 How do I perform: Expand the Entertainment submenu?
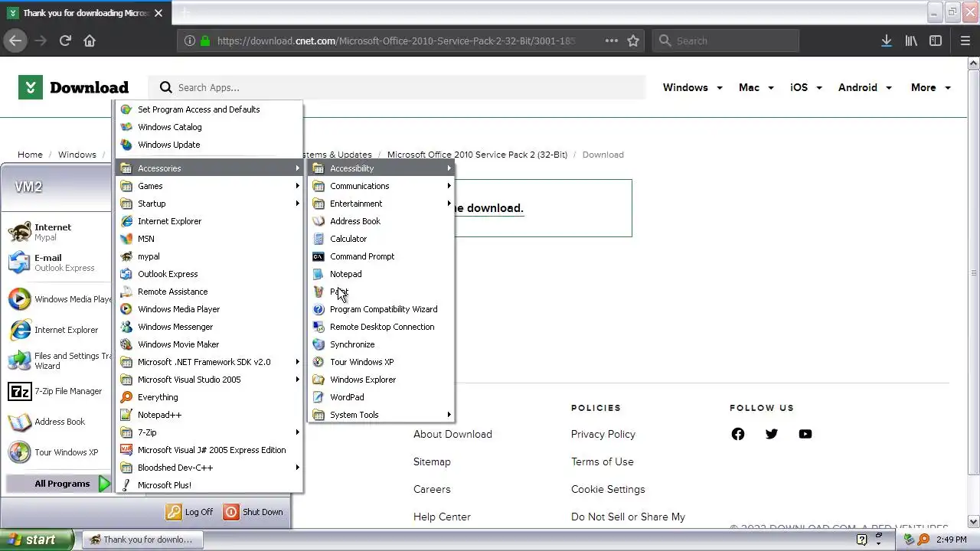click(x=381, y=204)
